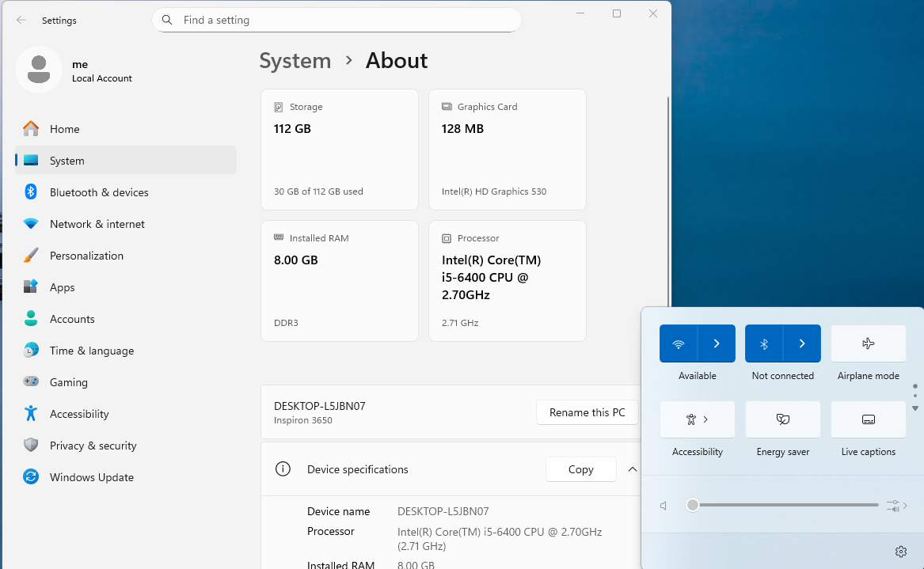This screenshot has height=569, width=924.
Task: Open Processor Intel Core i5-6400 card
Action: pos(508,281)
